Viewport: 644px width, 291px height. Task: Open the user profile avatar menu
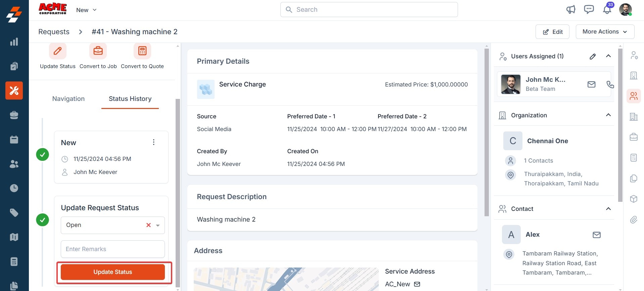point(626,10)
